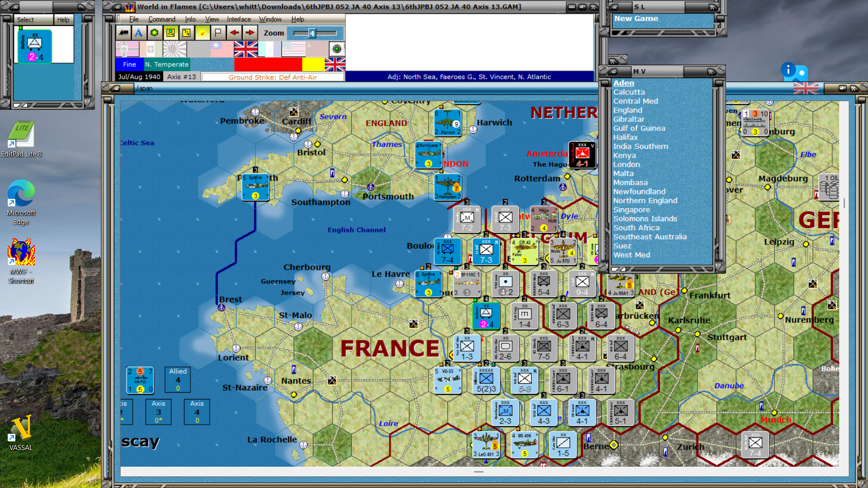This screenshot has width=868, height=488.
Task: Choose Gibraltar in the M V list
Action: (x=629, y=119)
